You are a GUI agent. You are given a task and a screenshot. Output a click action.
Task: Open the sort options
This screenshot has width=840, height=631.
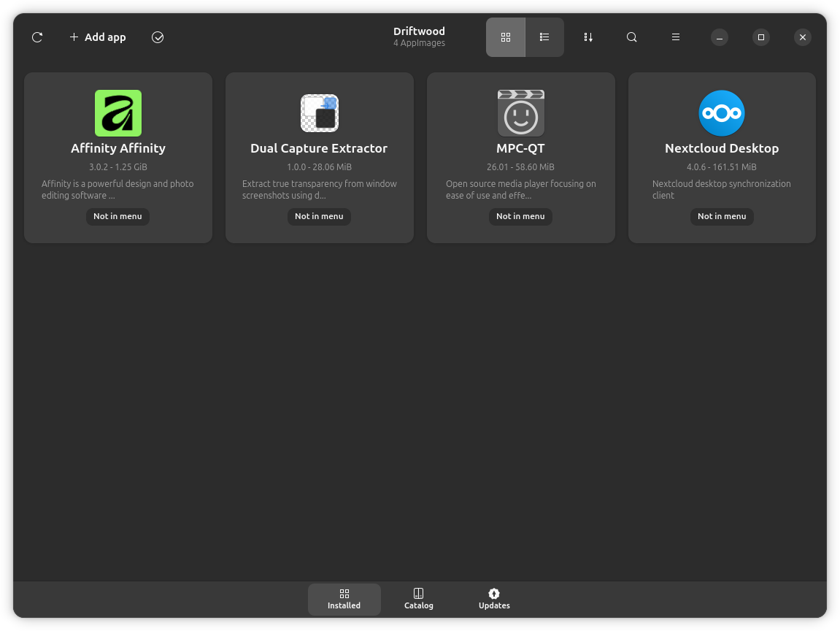[x=588, y=37]
